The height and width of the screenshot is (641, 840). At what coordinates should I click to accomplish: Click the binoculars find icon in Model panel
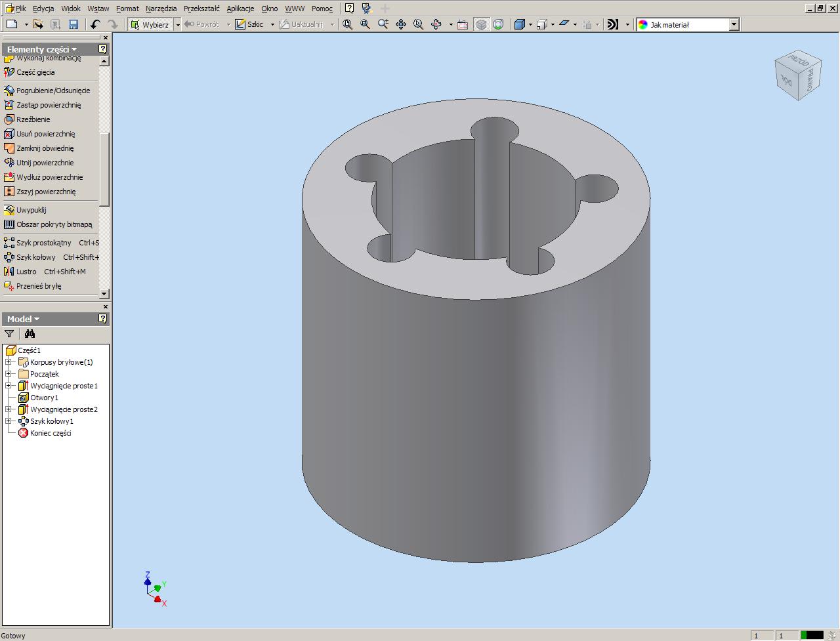point(30,334)
